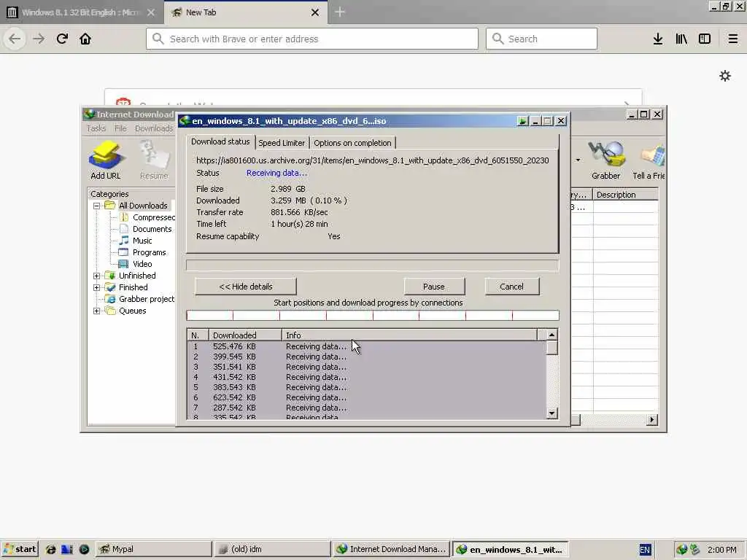
Task: Click the media player quick launch icon
Action: pos(84,549)
